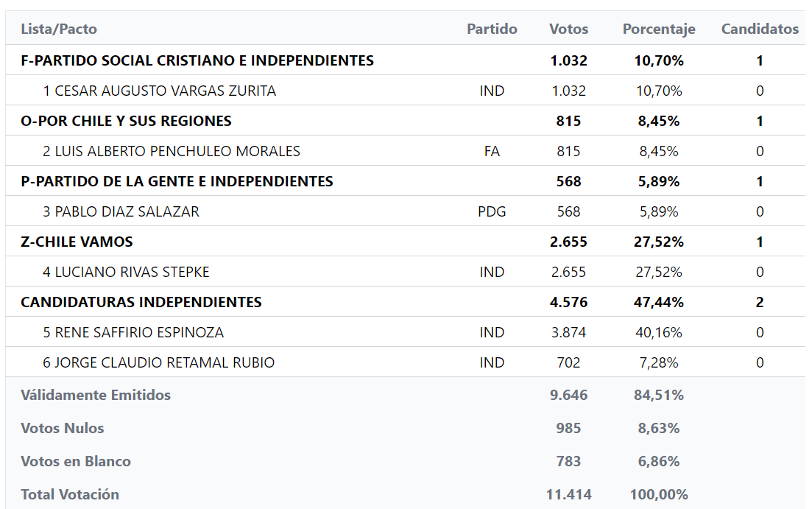The height and width of the screenshot is (509, 812).
Task: Click the Válidamente Emitidos summary row label
Action: tap(96, 395)
